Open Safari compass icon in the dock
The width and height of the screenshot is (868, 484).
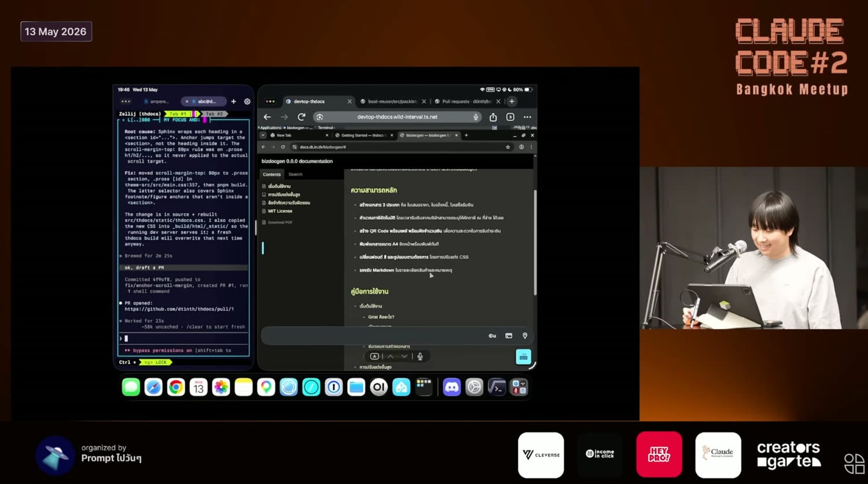pos(153,387)
